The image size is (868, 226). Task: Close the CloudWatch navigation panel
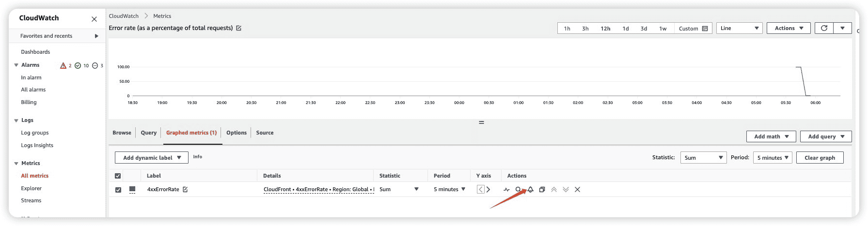(x=94, y=19)
